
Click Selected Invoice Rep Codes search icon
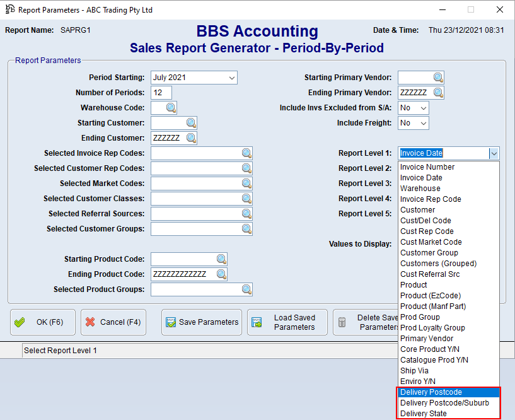[x=246, y=153]
